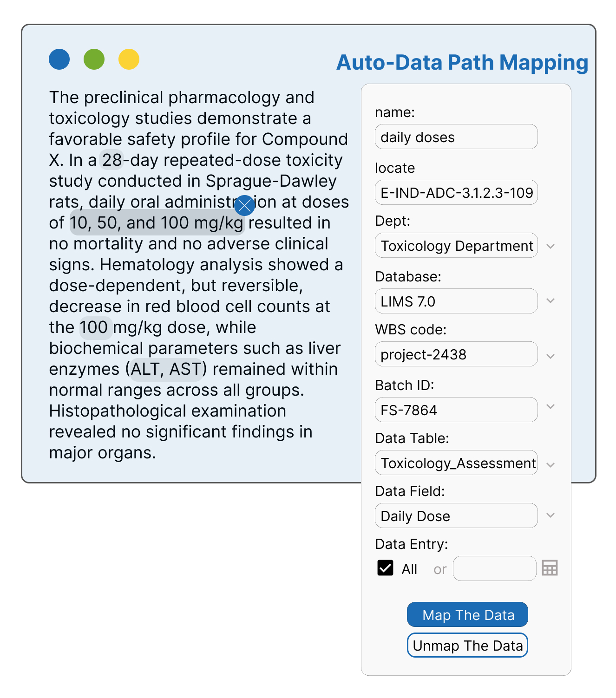Open the data entry table grid icon
The width and height of the screenshot is (616, 698).
click(x=550, y=568)
